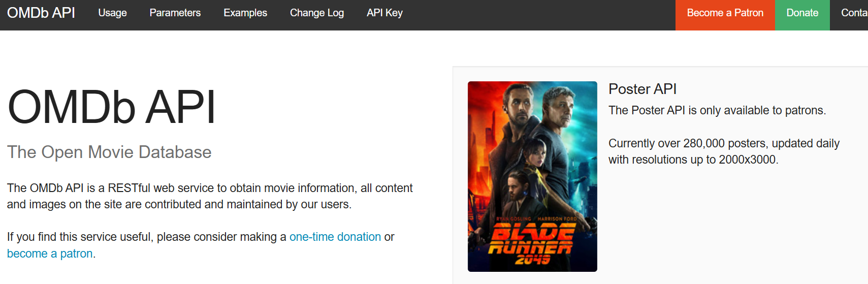The height and width of the screenshot is (284, 868).
Task: Click the 'over 280,000 posters' paragraph
Action: click(724, 151)
